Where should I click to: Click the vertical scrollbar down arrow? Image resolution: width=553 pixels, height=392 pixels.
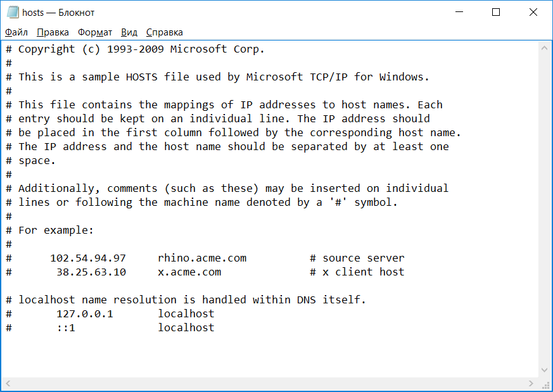click(x=544, y=370)
